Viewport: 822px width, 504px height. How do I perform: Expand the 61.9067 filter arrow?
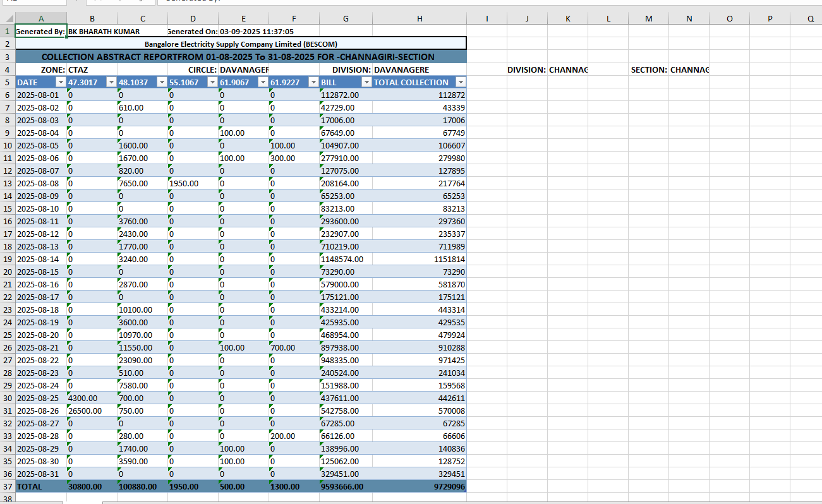(x=263, y=83)
